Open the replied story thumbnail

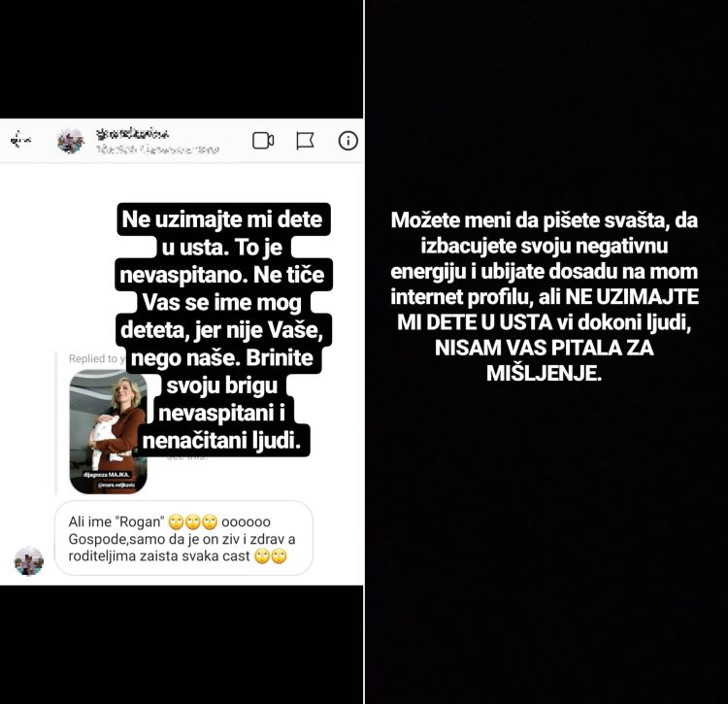[108, 431]
